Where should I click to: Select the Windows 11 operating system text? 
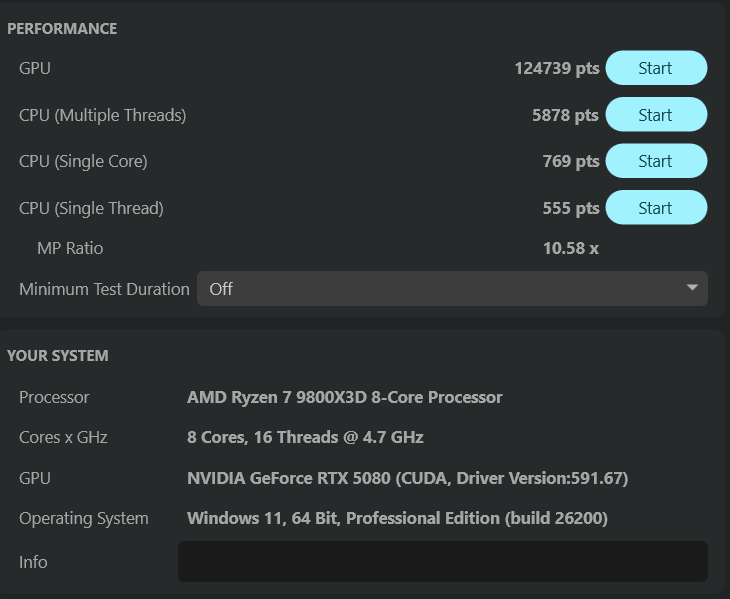click(397, 518)
